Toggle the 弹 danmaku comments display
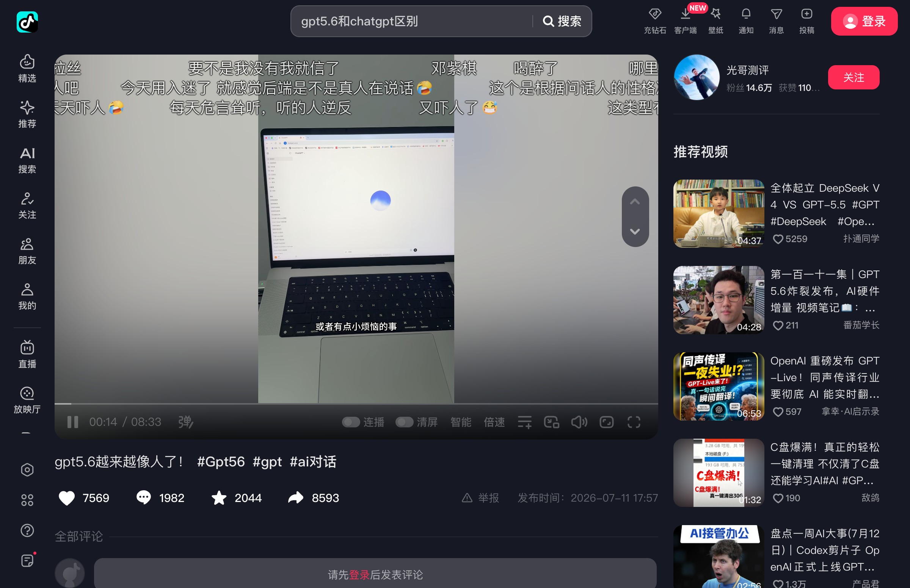This screenshot has height=588, width=910. pos(186,422)
